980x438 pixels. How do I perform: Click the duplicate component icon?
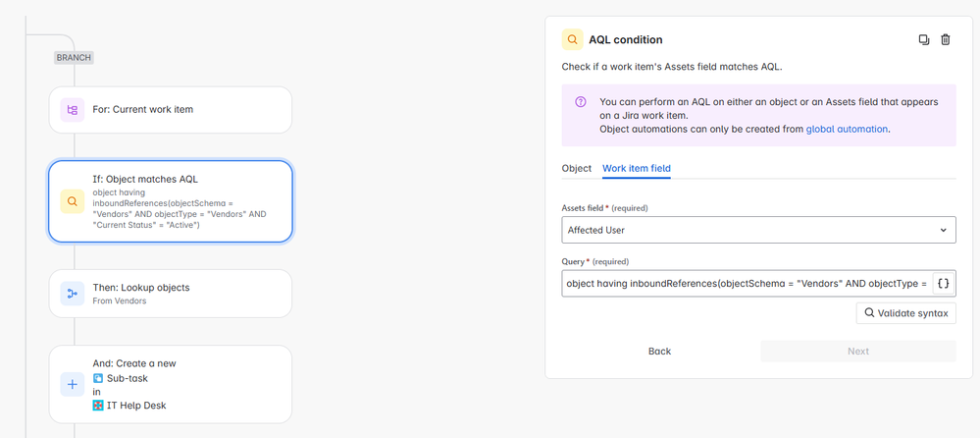923,39
